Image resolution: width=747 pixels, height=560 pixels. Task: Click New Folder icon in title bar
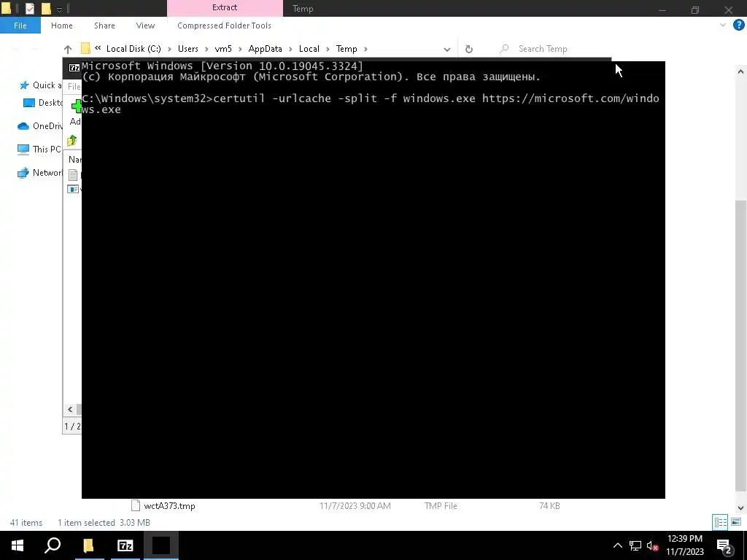pyautogui.click(x=46, y=9)
